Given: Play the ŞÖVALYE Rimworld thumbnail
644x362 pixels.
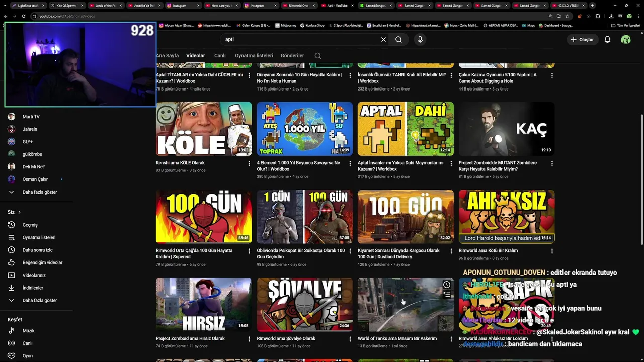Looking at the screenshot, I should [305, 305].
